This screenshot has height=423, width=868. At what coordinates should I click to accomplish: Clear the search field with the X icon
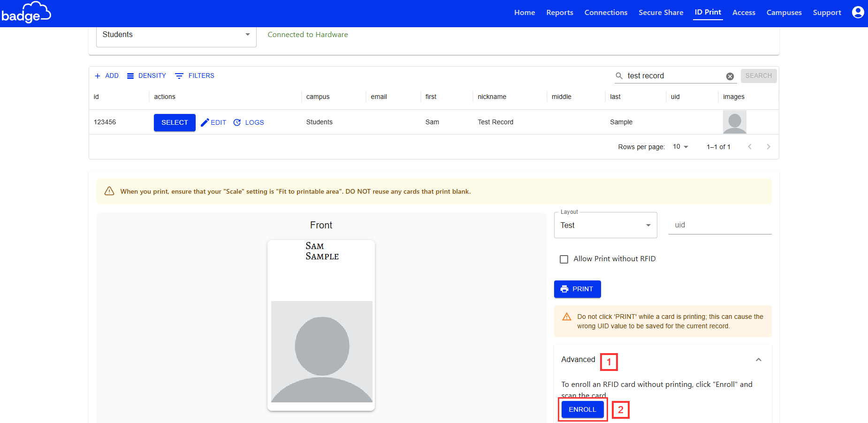[x=730, y=76]
